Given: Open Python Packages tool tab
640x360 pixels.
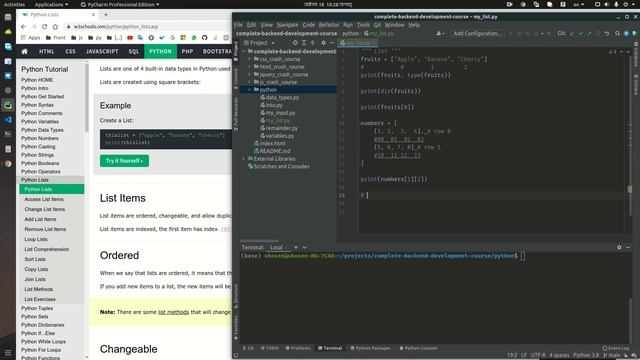Looking at the screenshot, I should click(x=371, y=348).
